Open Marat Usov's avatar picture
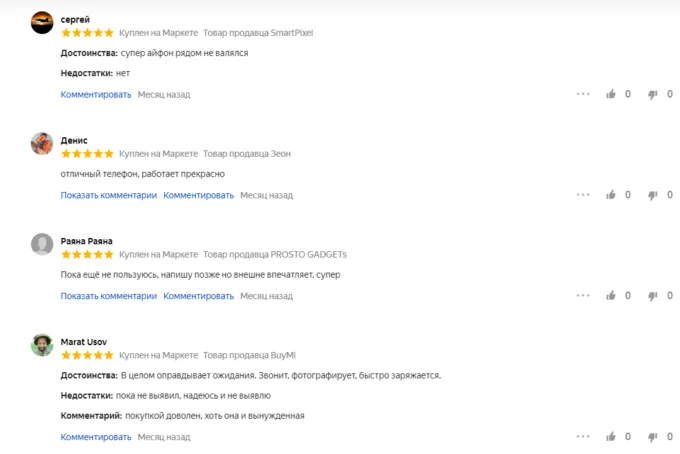Image resolution: width=680 pixels, height=454 pixels. 42,345
